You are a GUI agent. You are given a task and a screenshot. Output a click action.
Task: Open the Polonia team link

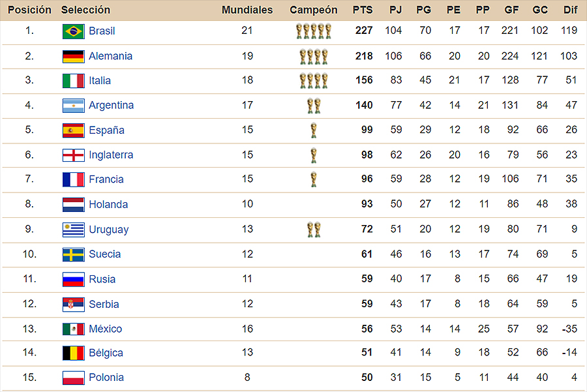pos(106,378)
